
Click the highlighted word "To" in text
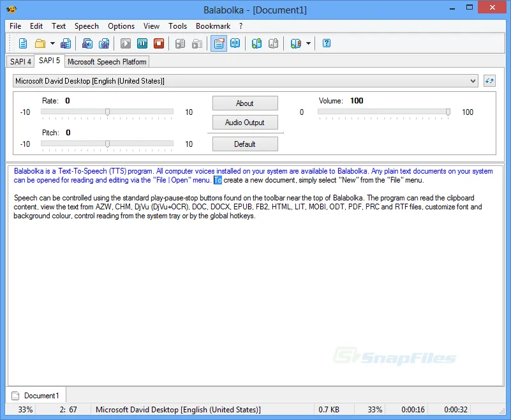(218, 180)
